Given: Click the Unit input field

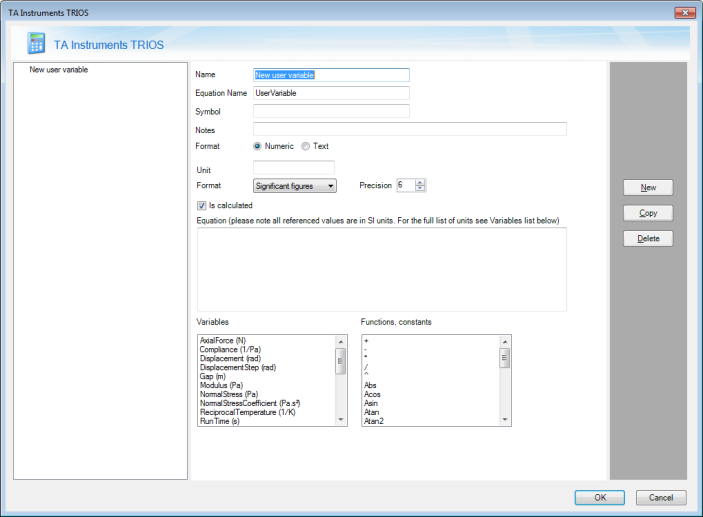Looking at the screenshot, I should point(294,167).
